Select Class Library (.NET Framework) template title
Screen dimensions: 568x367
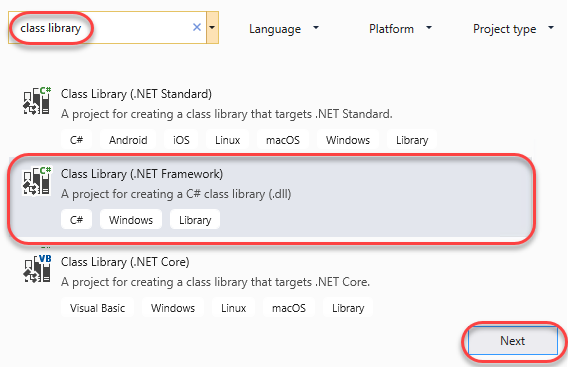click(x=142, y=174)
